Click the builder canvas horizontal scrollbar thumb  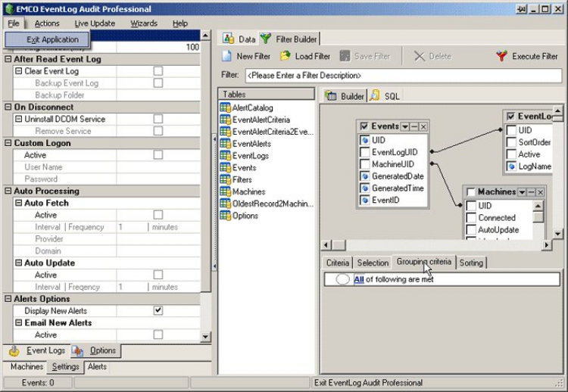click(339, 245)
